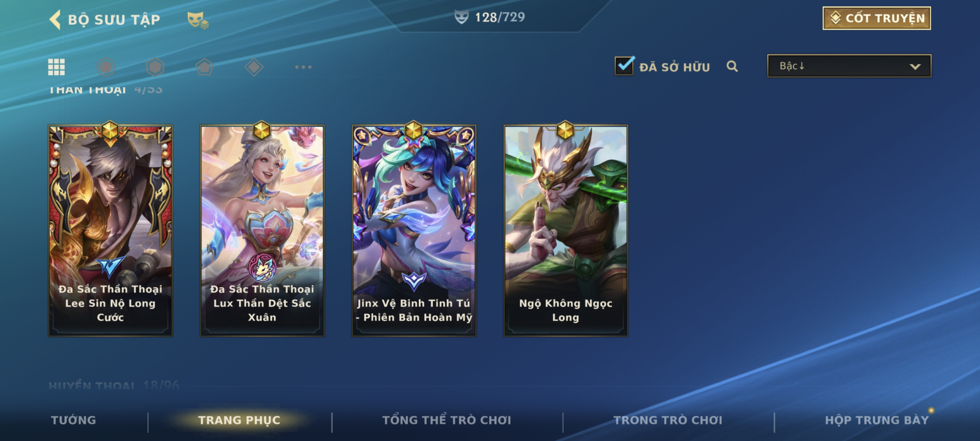Screen dimensions: 980x441
Task: Open the Ngộ Không Ngọc Long skin
Action: coord(566,231)
